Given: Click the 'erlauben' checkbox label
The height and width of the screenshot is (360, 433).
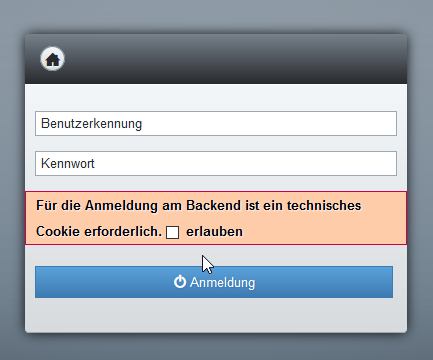Looking at the screenshot, I should click(x=214, y=232).
